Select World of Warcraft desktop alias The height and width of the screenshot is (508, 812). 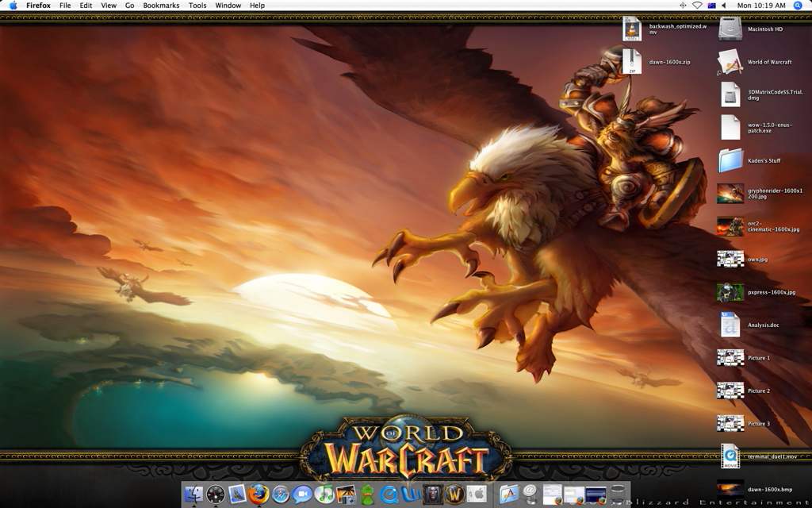730,62
